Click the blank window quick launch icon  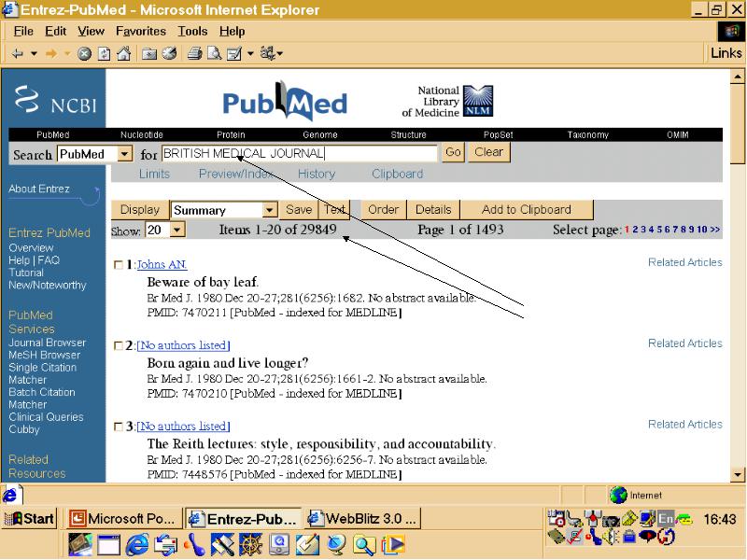(109, 545)
